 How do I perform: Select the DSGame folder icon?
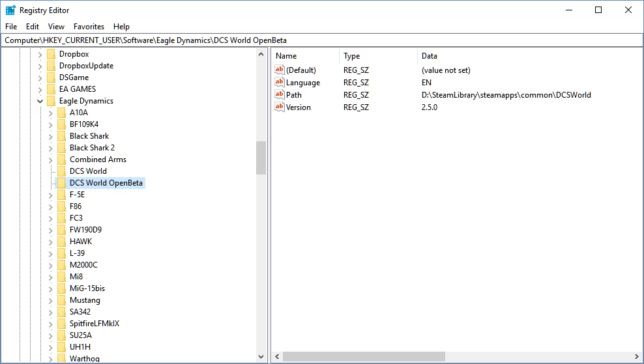coord(51,77)
